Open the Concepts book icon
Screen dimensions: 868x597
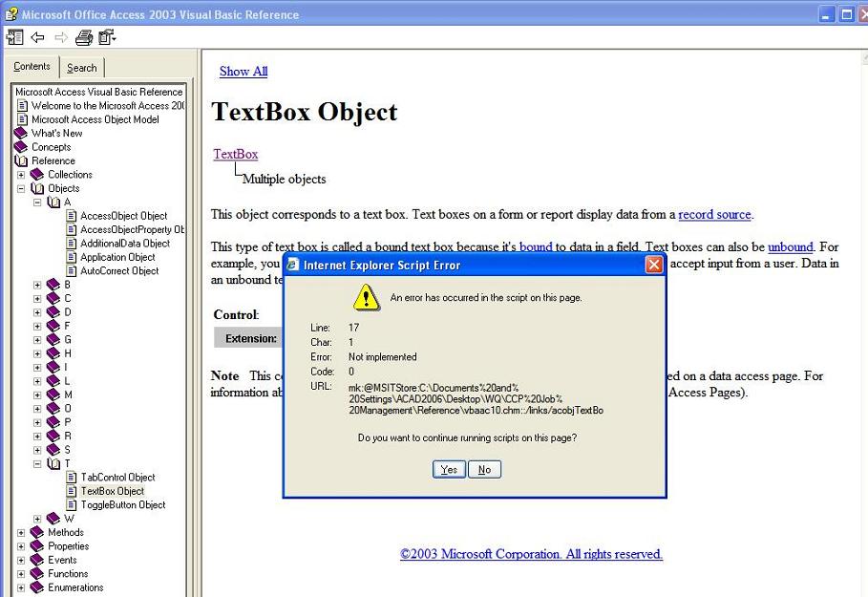(x=20, y=147)
